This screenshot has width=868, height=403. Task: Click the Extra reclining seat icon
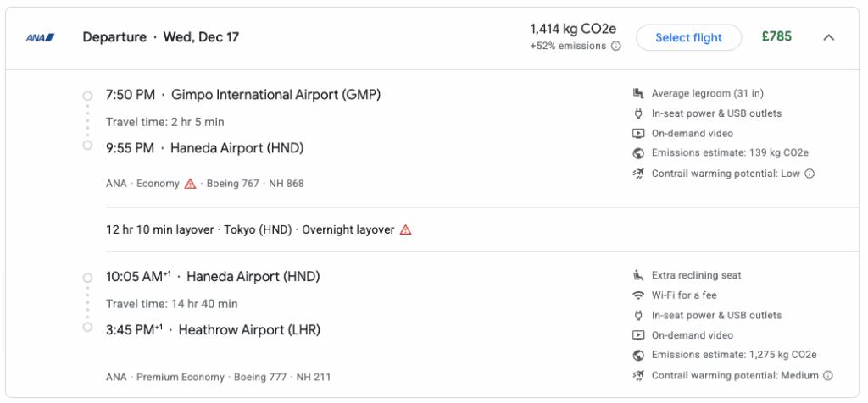[x=638, y=275]
